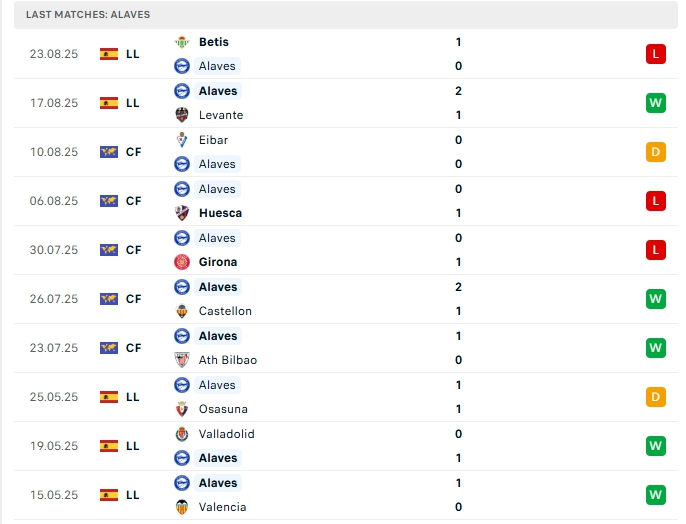Click the Osasuna club crest icon
The width and height of the screenshot is (686, 524).
[x=182, y=409]
